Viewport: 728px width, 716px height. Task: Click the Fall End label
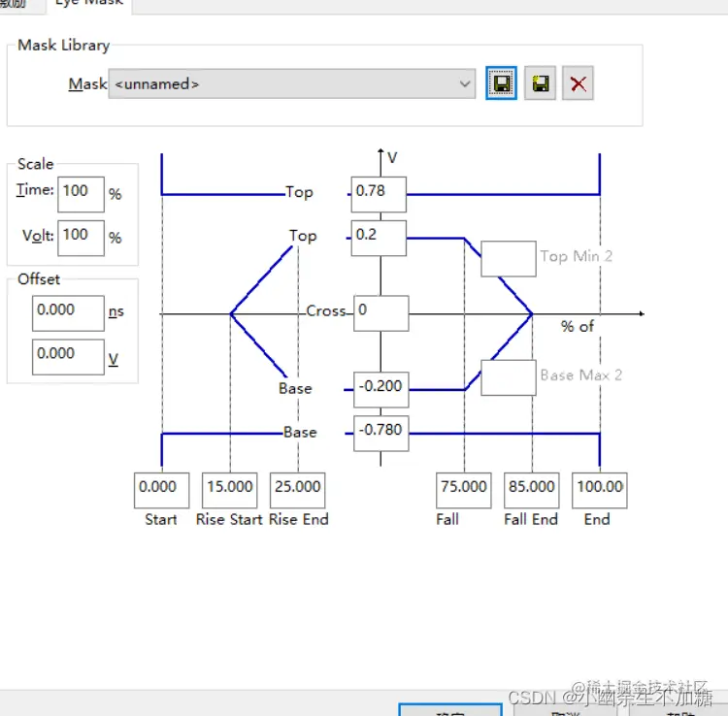click(531, 519)
